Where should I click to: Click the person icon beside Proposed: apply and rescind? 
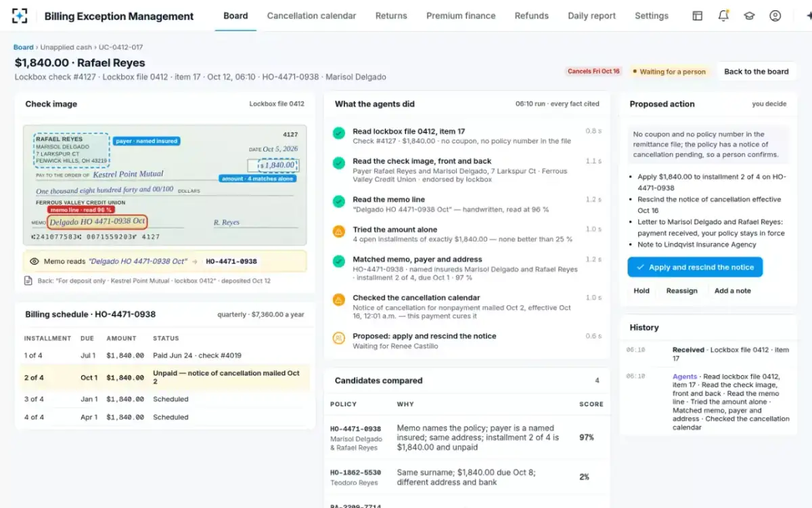(x=339, y=338)
